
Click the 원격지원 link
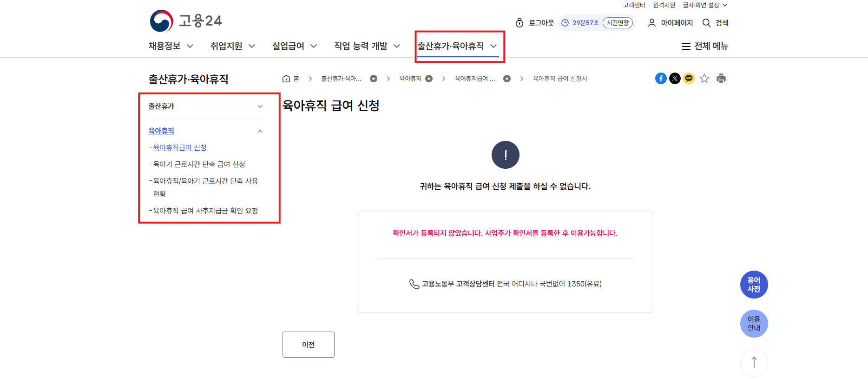tap(664, 5)
